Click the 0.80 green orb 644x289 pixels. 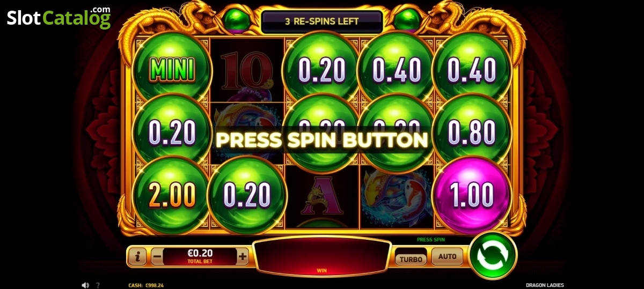tap(472, 131)
